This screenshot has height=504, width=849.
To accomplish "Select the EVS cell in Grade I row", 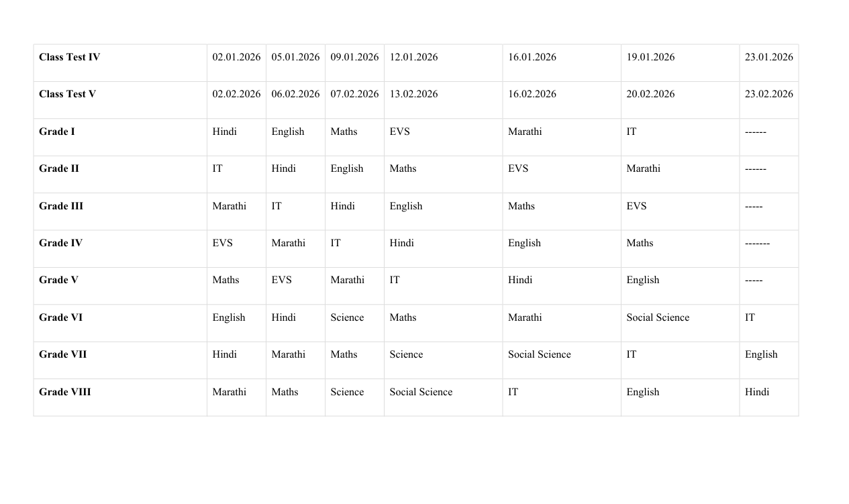I will [399, 132].
